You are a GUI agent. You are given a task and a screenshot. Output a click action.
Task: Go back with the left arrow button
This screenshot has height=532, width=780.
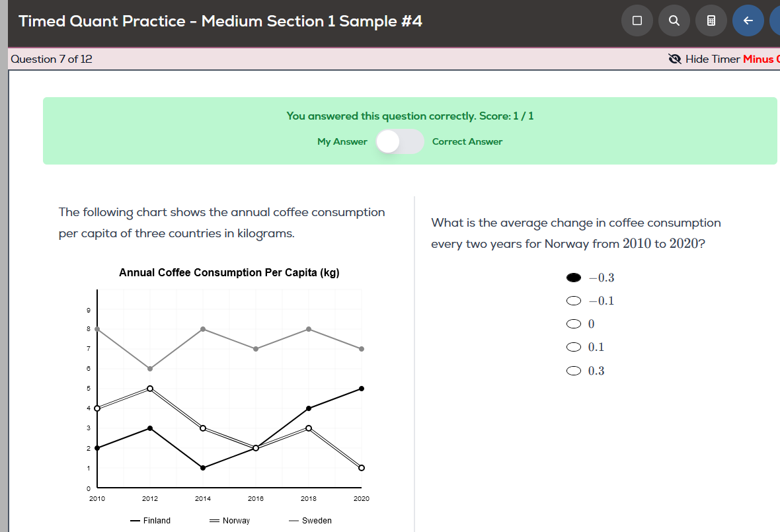click(x=748, y=21)
